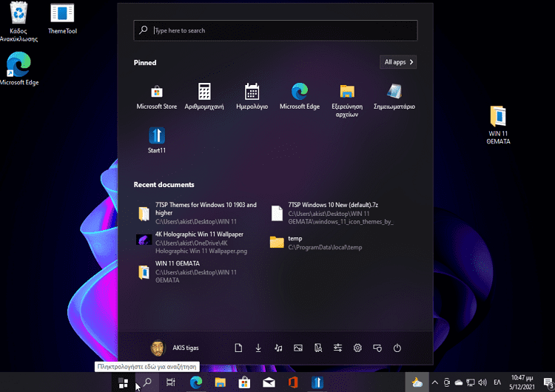Select Microsoft Edge desktop shortcut
This screenshot has width=555, height=392.
19,69
